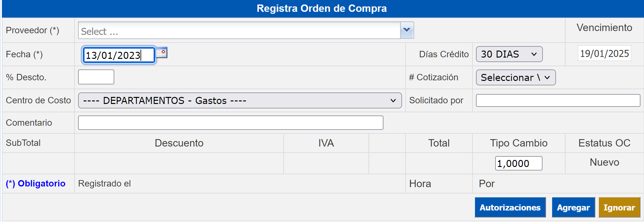Expand the Proveedor dropdown arrow
644x222 pixels.
407,30
